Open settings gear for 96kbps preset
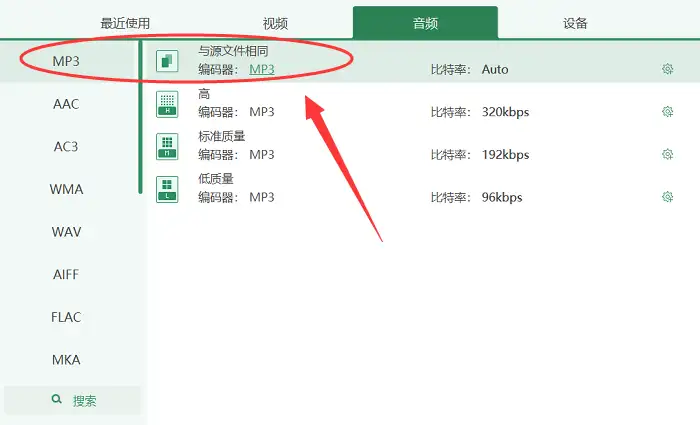The image size is (700, 425). click(667, 196)
